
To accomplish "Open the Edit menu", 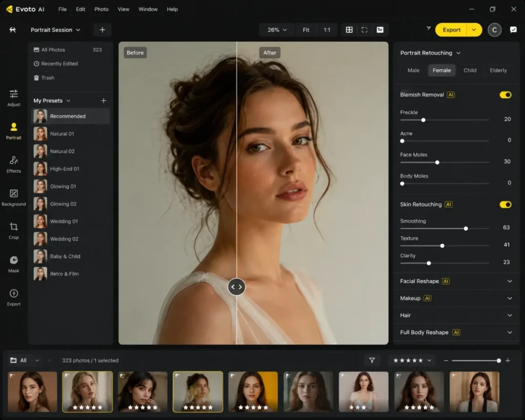I will (x=80, y=9).
